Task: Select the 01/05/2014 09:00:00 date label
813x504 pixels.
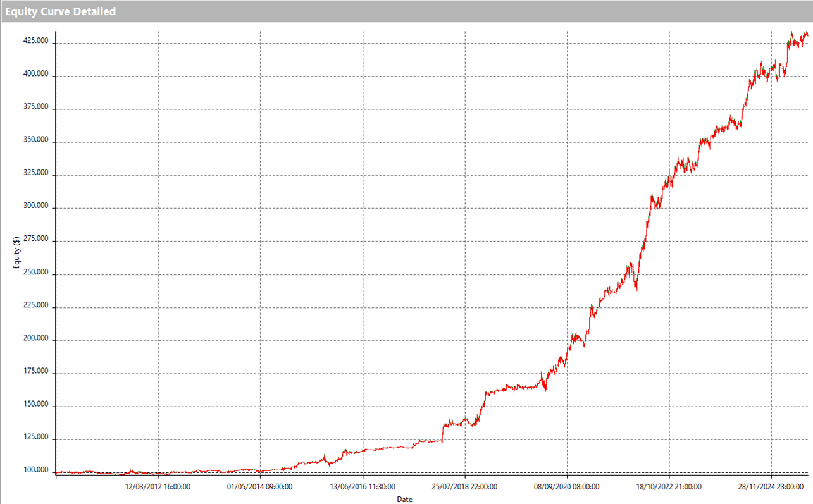Action: pos(260,487)
